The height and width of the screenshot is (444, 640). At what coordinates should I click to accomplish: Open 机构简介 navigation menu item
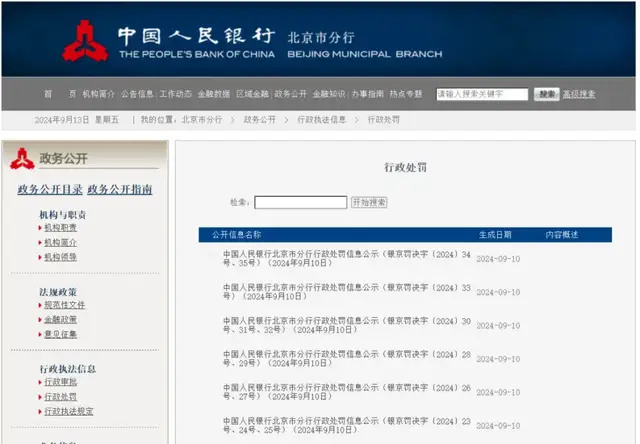point(98,94)
